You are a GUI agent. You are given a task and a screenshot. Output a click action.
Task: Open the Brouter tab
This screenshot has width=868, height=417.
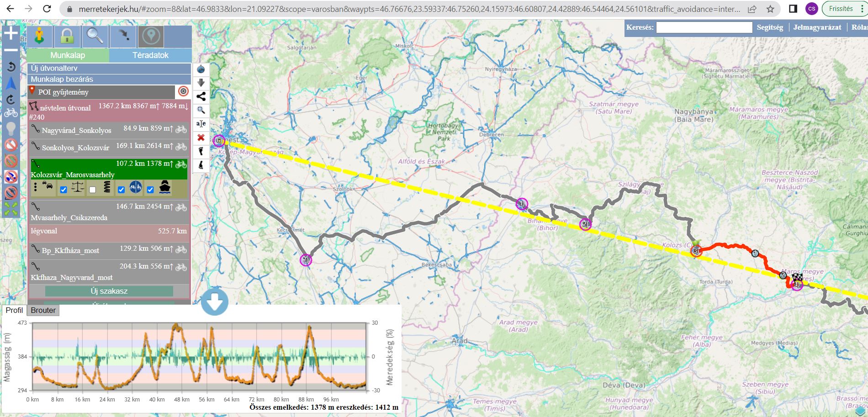[x=43, y=310]
